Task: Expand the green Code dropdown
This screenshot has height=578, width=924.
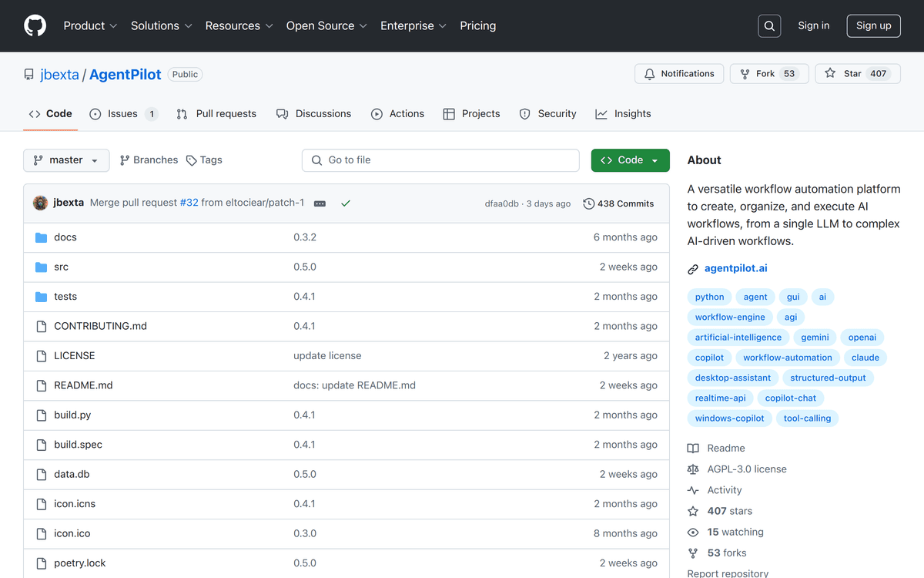Action: [x=630, y=160]
